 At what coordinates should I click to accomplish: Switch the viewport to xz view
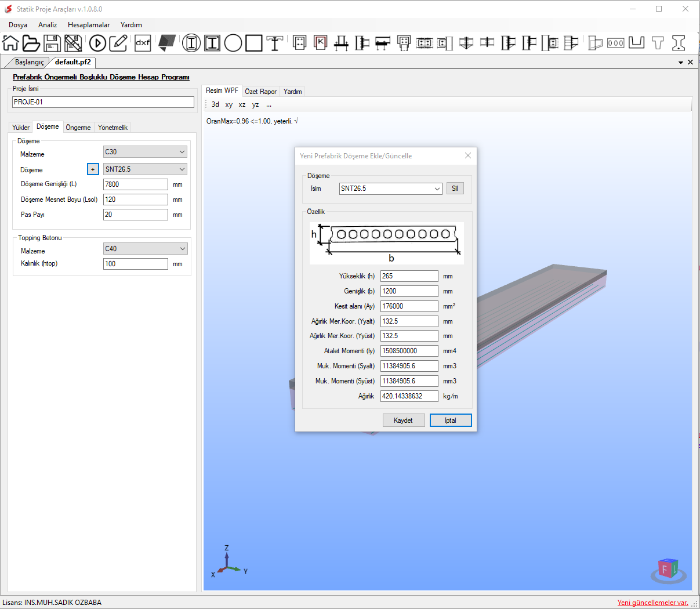[x=242, y=104]
